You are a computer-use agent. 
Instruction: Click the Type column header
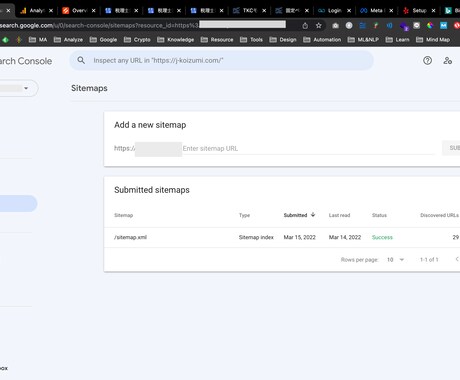pyautogui.click(x=244, y=215)
